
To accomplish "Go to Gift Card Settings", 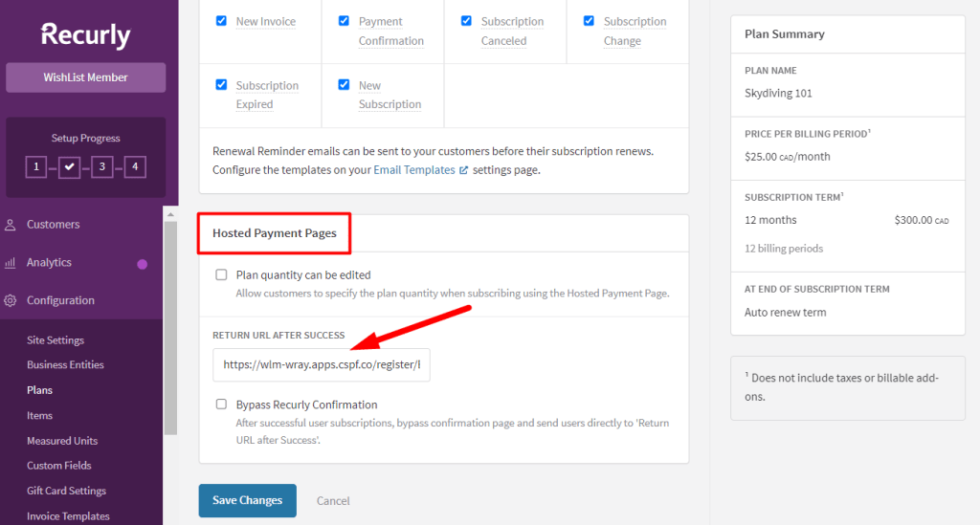I will click(x=66, y=491).
